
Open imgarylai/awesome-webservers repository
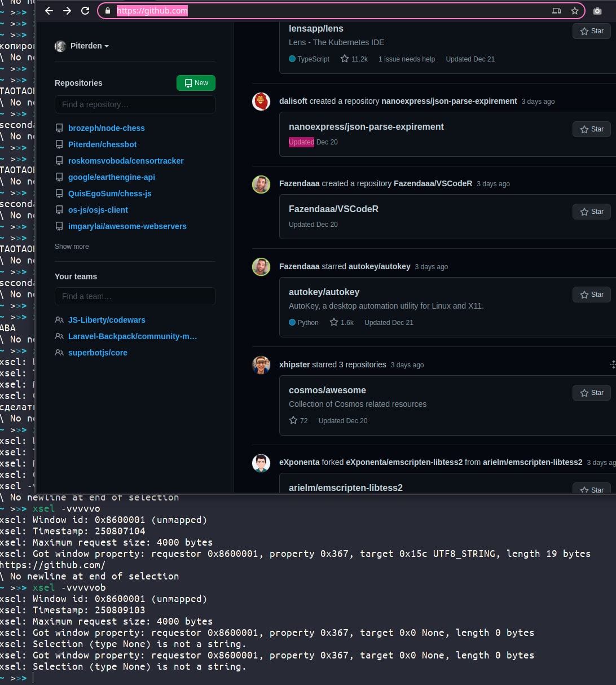(x=127, y=226)
